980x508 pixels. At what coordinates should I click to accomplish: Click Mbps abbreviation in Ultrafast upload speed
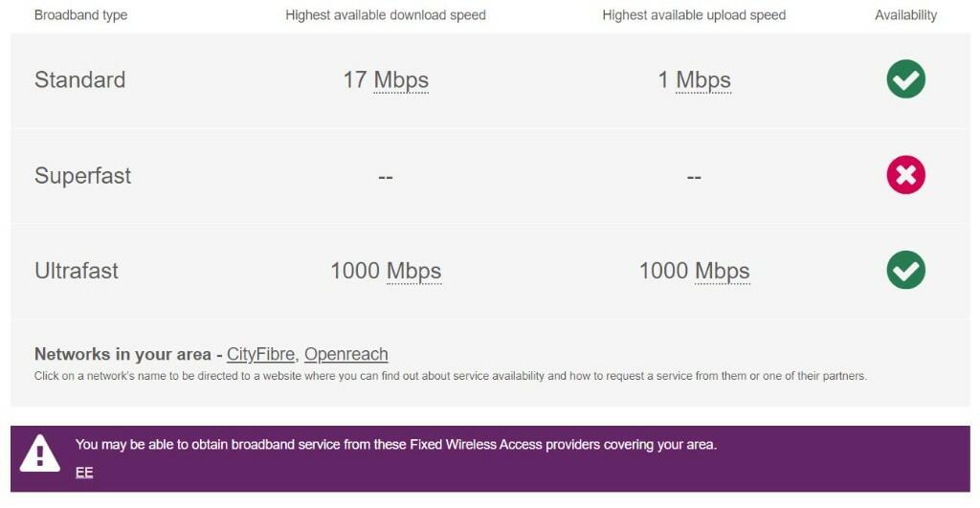(723, 271)
